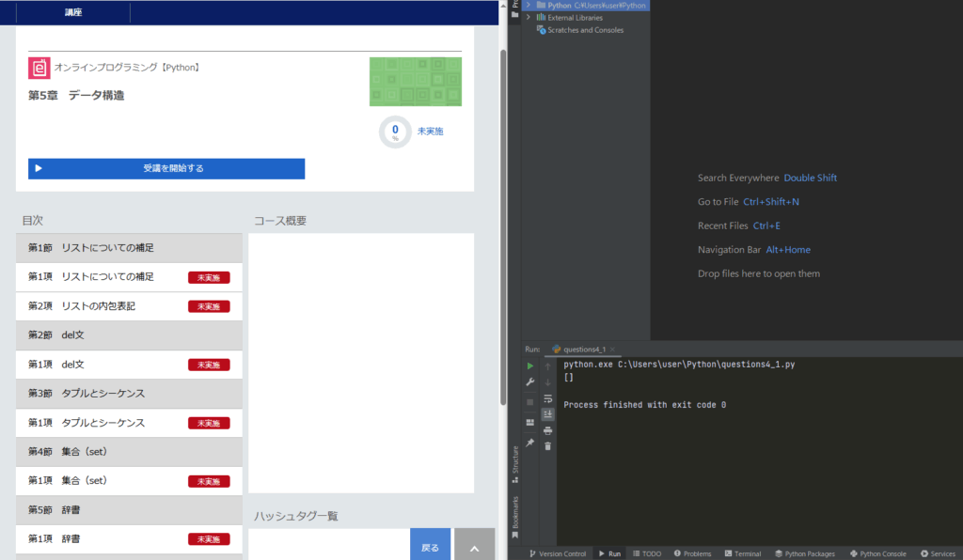Switch to the Python Console tab
This screenshot has width=963, height=560.
[x=877, y=553]
